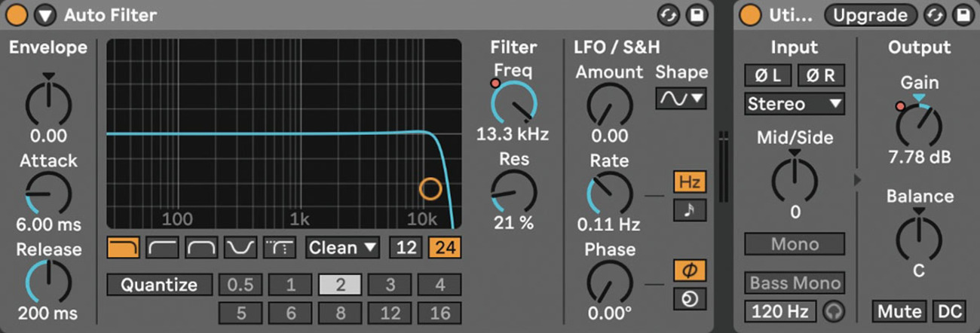Select the high-pass filter type icon

pyautogui.click(x=162, y=247)
